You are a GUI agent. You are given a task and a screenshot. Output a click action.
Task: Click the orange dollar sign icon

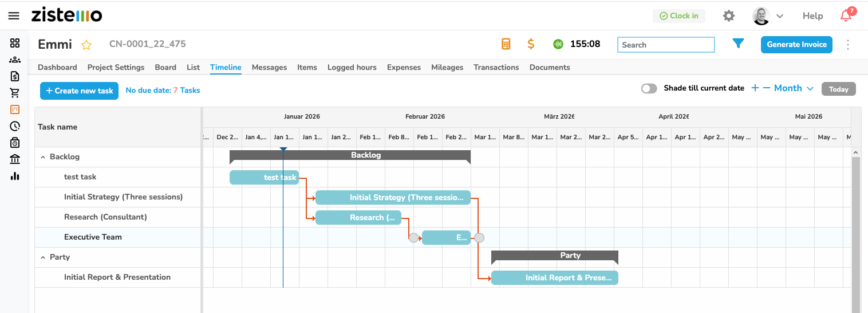click(x=531, y=44)
